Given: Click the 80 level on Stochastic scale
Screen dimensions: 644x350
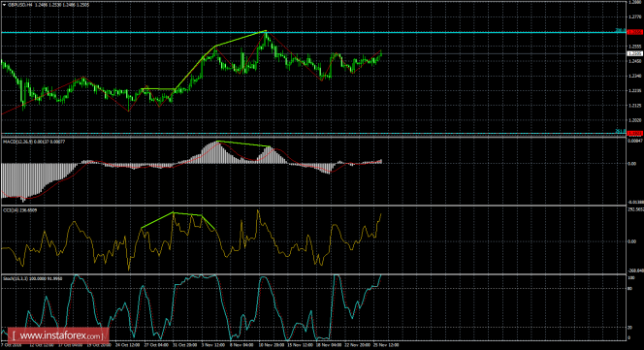Looking at the screenshot, I should coord(630,288).
